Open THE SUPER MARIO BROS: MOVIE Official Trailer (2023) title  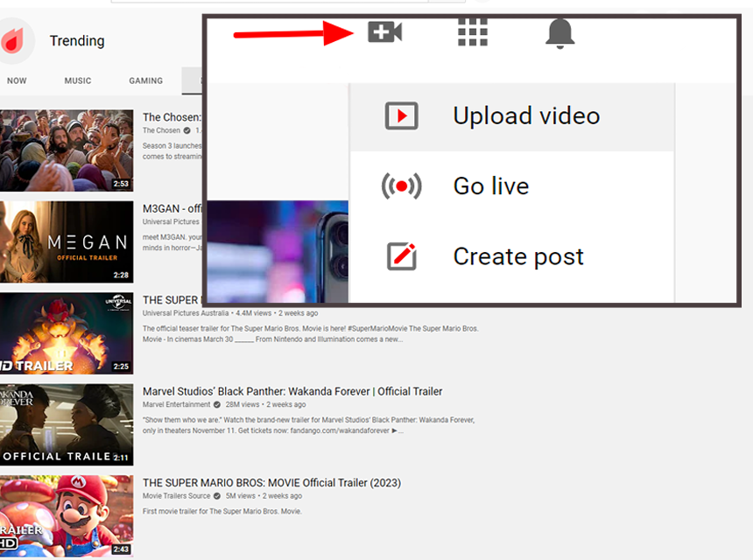tap(271, 483)
